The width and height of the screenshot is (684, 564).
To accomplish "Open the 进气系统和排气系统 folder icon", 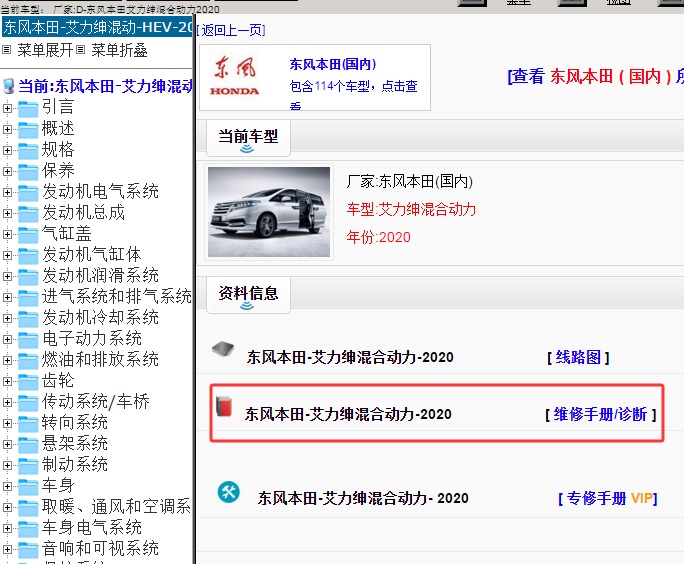I will [x=28, y=298].
